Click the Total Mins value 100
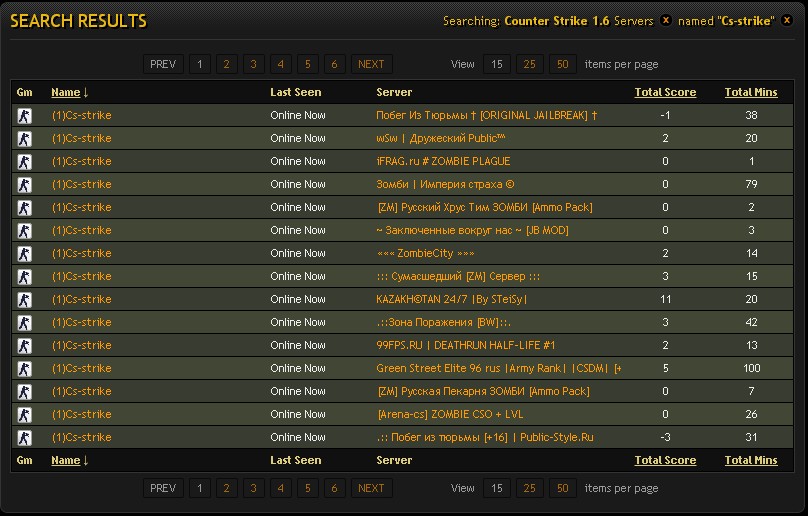This screenshot has width=808, height=516. (751, 369)
